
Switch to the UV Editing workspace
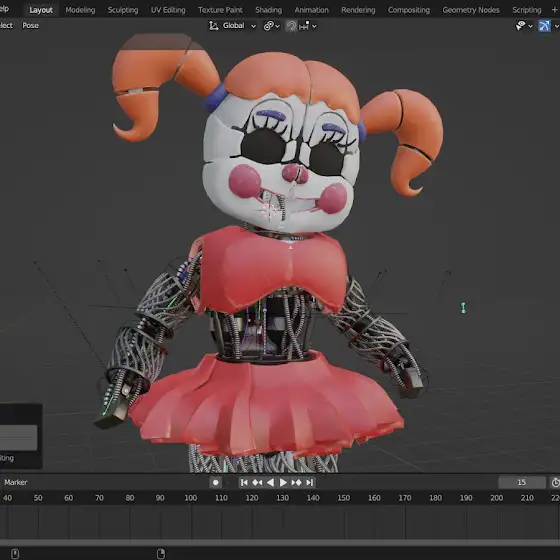(x=168, y=10)
